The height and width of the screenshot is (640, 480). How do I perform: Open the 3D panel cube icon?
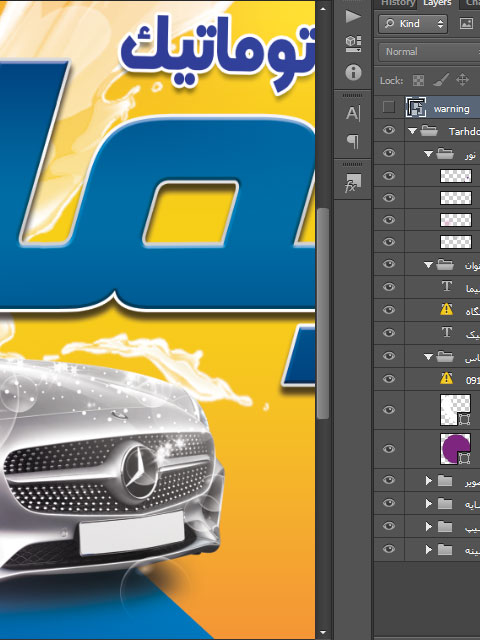click(353, 44)
